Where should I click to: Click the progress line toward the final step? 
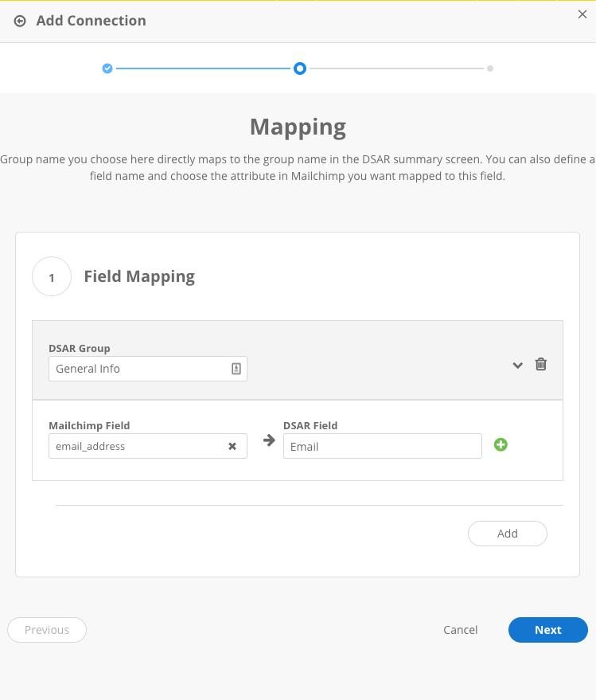[x=396, y=68]
